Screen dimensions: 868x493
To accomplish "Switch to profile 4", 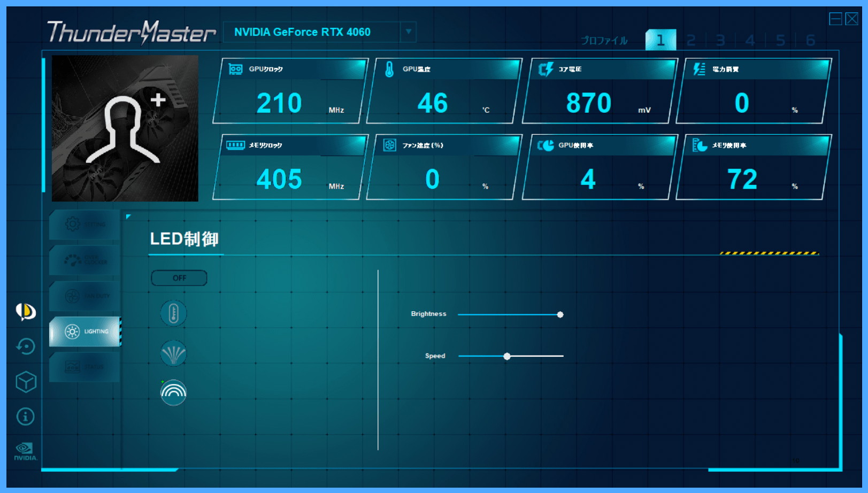I will point(750,41).
